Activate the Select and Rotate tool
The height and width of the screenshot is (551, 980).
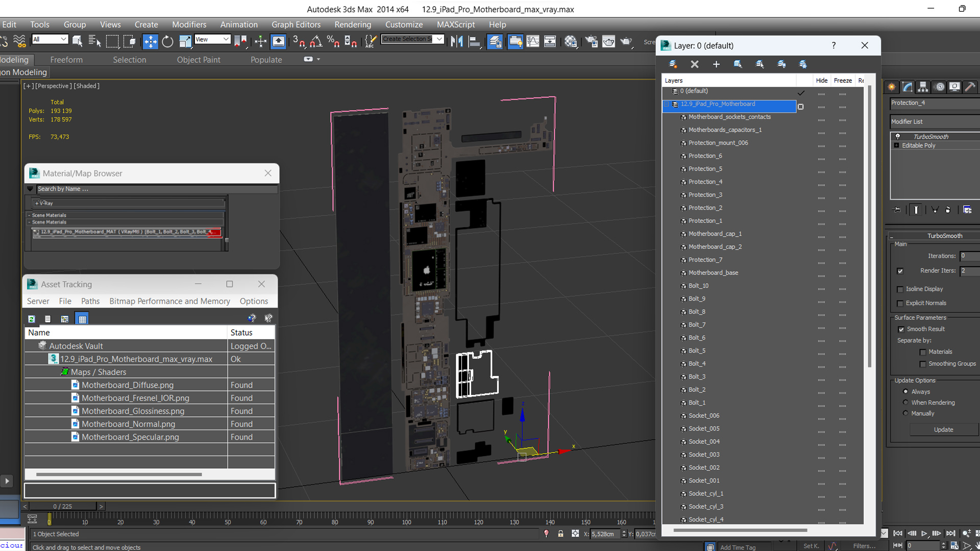click(x=167, y=41)
